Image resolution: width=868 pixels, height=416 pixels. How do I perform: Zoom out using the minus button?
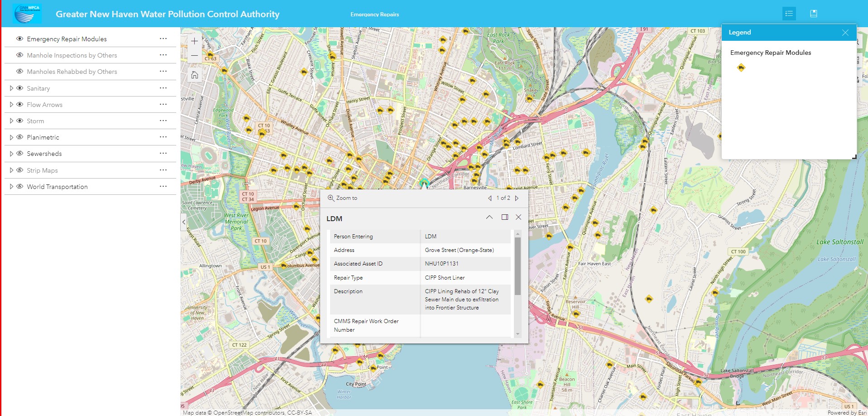click(194, 55)
